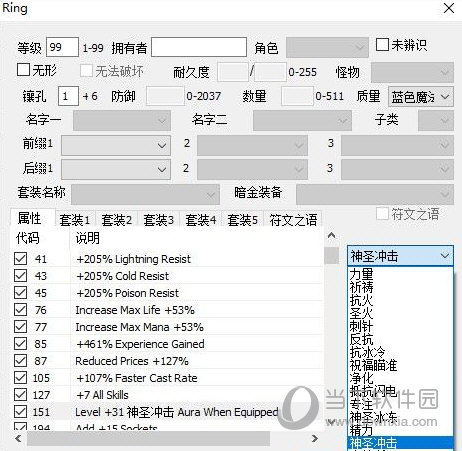
Task: Uncheck property code 87 Reduced Prices
Action: [x=20, y=361]
